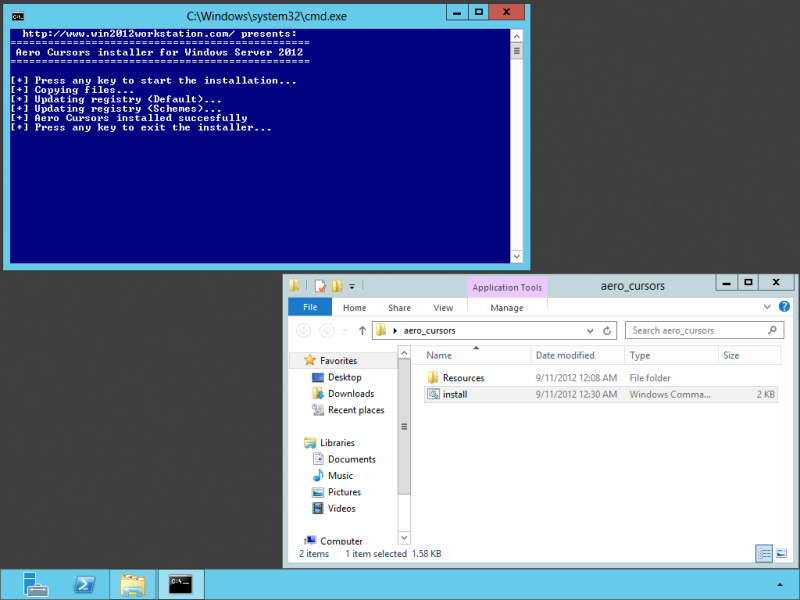Image resolution: width=800 pixels, height=600 pixels.
Task: Select Libraries in navigation pane
Action: (x=337, y=443)
